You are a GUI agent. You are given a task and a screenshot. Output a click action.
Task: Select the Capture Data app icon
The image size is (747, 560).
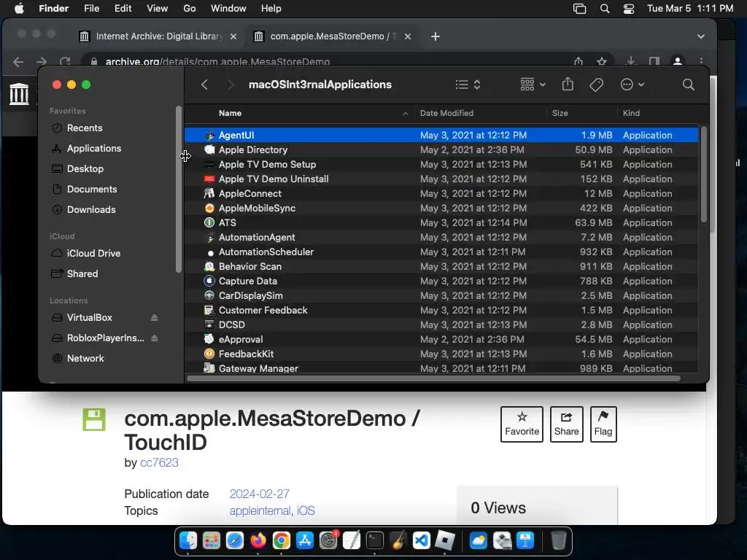[x=209, y=281]
